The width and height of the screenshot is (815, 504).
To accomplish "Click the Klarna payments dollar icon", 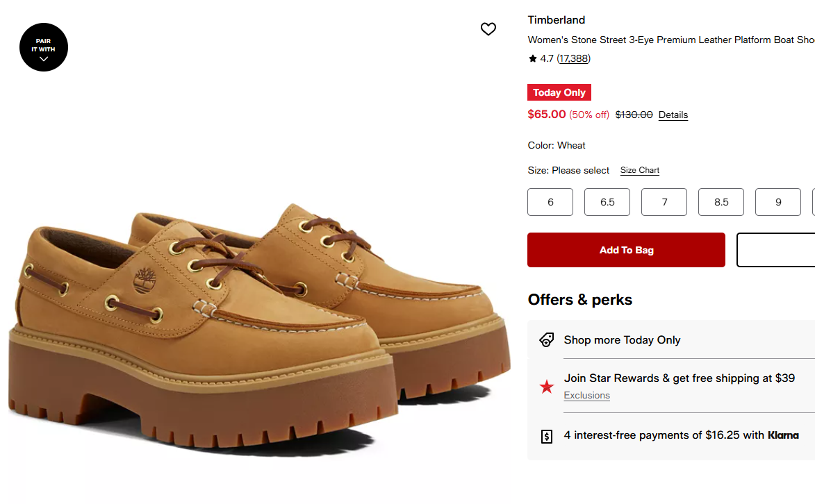I will pos(547,437).
